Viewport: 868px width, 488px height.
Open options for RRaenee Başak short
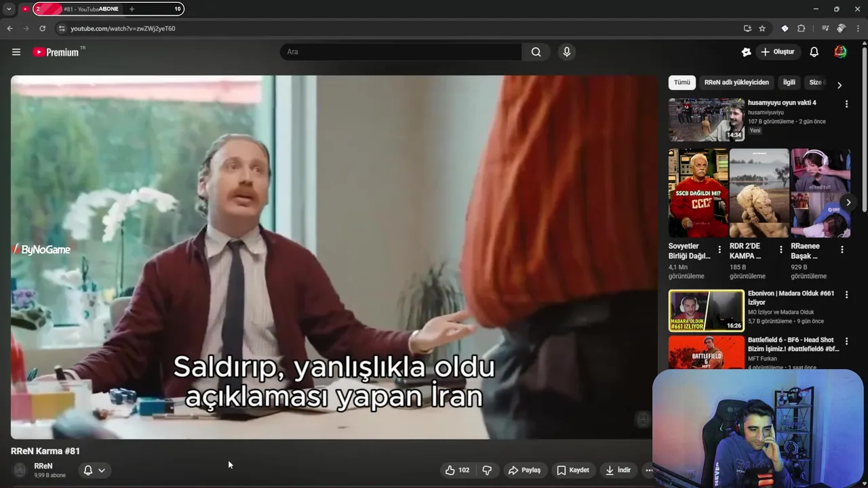coord(842,249)
